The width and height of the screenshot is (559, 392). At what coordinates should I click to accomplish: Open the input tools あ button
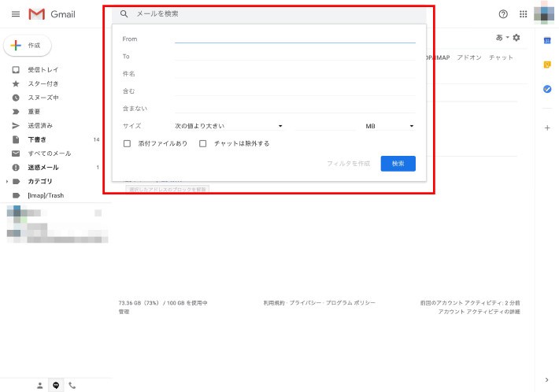point(499,38)
